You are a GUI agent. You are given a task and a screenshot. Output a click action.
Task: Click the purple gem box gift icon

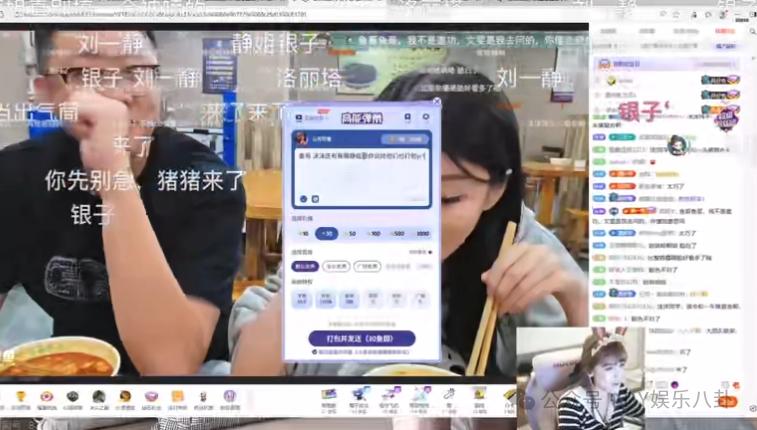151,397
